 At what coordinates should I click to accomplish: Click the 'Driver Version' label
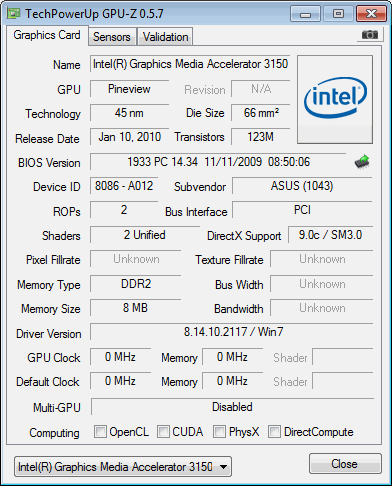pyautogui.click(x=49, y=334)
